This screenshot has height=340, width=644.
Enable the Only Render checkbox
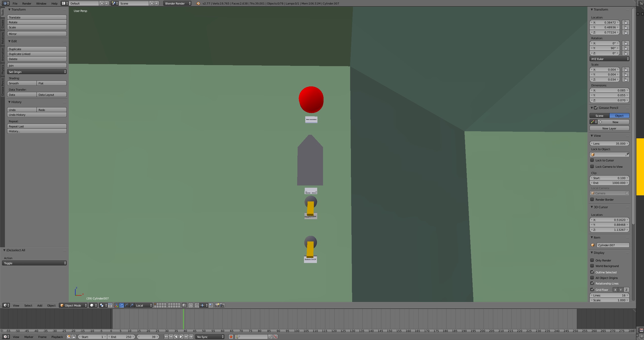[x=592, y=260]
